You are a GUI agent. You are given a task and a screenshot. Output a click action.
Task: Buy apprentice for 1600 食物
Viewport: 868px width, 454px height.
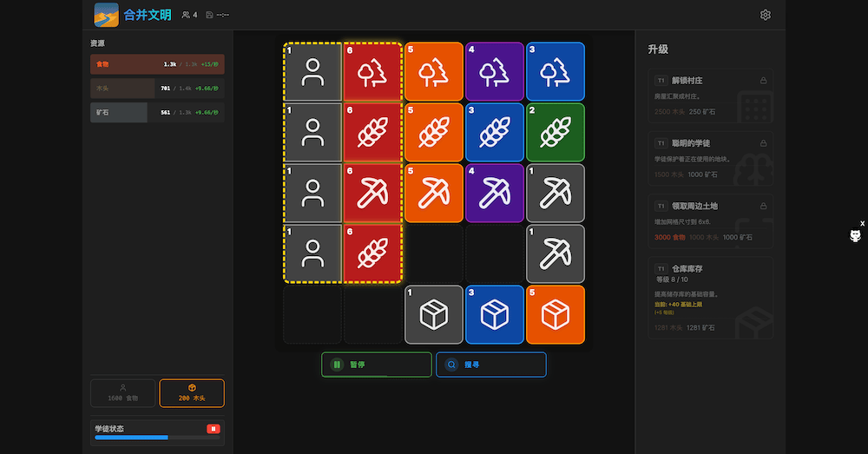(122, 393)
